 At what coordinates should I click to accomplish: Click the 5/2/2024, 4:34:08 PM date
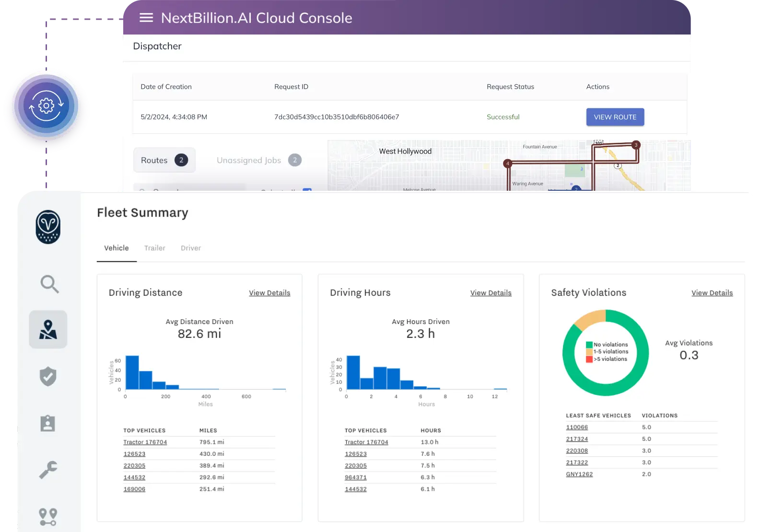[x=174, y=117]
